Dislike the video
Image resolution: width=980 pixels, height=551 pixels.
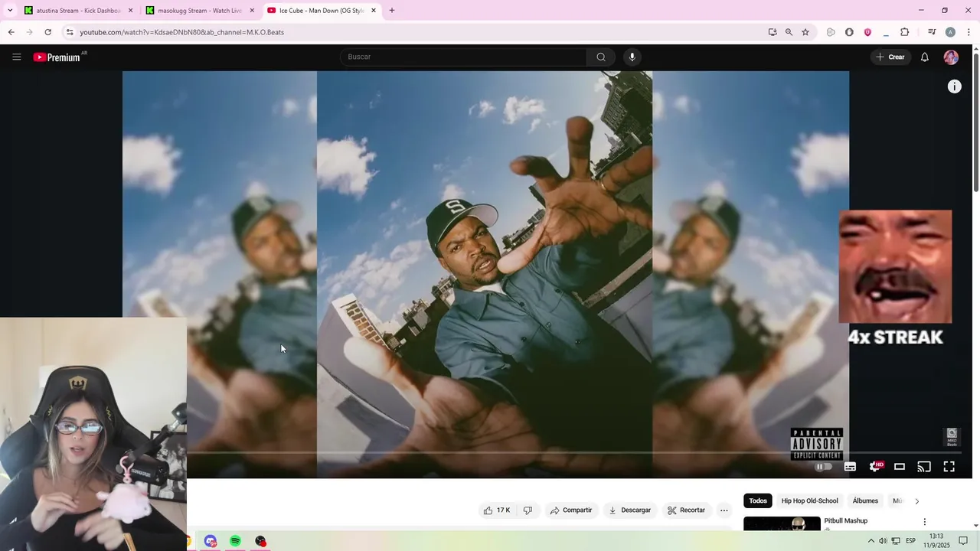point(528,510)
